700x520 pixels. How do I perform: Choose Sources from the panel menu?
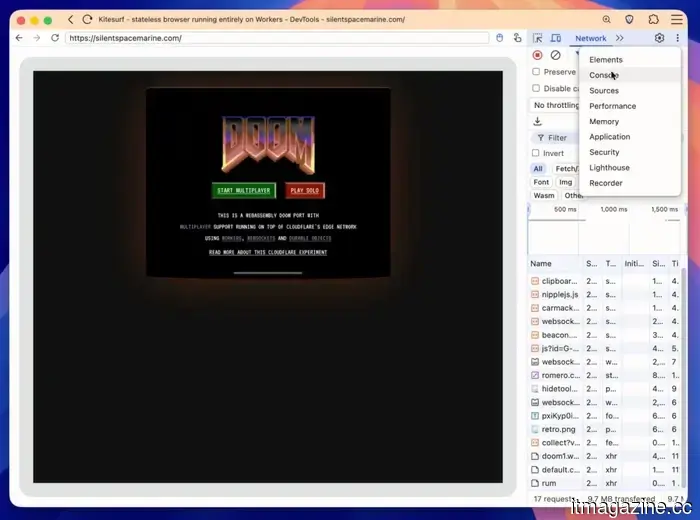[x=630, y=91]
